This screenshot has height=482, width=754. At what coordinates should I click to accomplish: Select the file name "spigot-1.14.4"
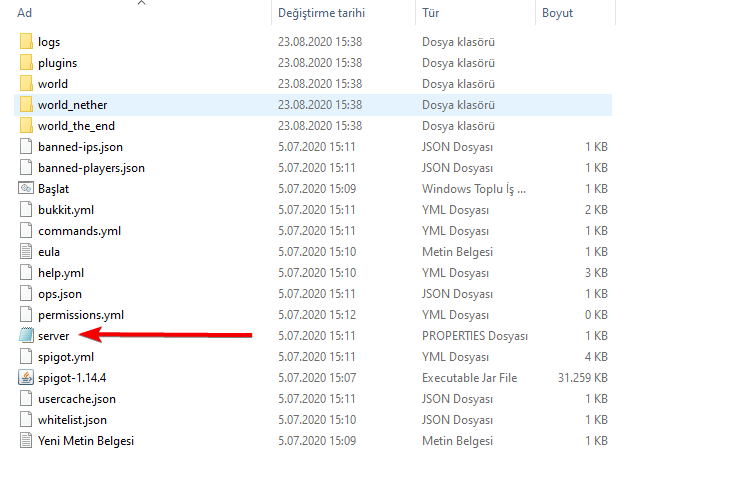(72, 378)
